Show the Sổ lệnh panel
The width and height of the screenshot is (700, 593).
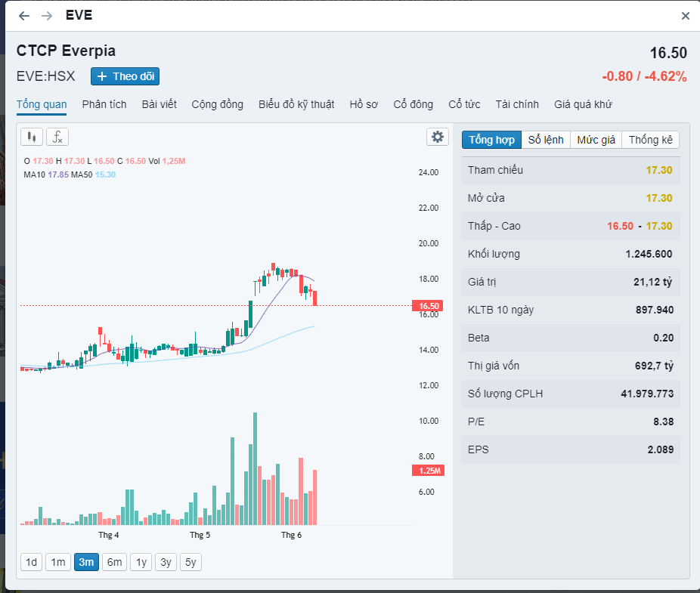[546, 140]
